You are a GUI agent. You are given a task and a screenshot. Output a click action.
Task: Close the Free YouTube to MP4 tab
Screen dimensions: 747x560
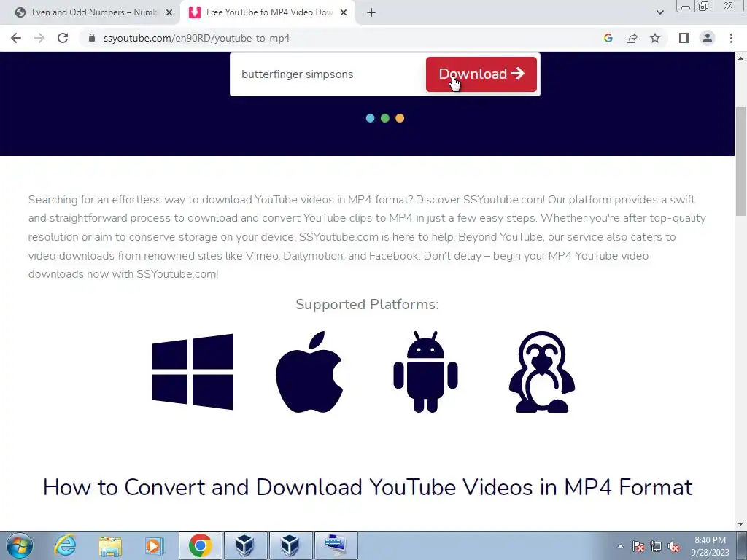coord(344,13)
